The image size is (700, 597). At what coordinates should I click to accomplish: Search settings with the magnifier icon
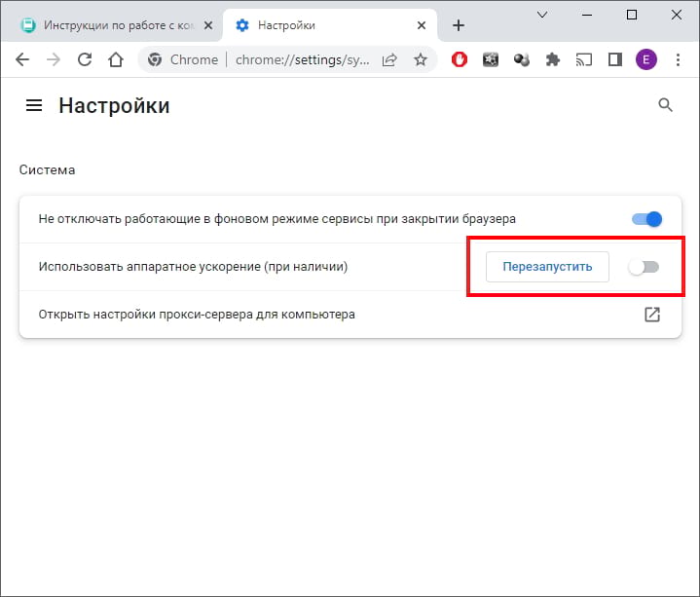665,105
